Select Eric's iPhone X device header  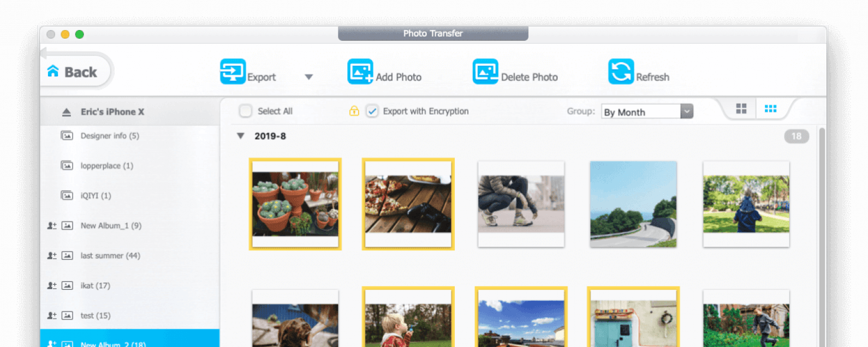(x=130, y=112)
